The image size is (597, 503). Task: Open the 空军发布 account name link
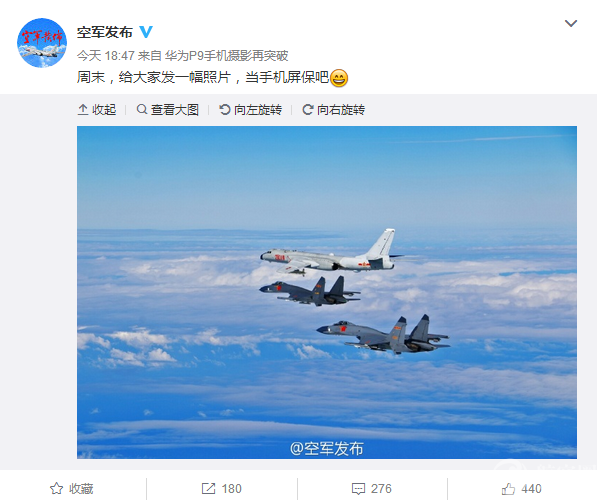(x=105, y=32)
